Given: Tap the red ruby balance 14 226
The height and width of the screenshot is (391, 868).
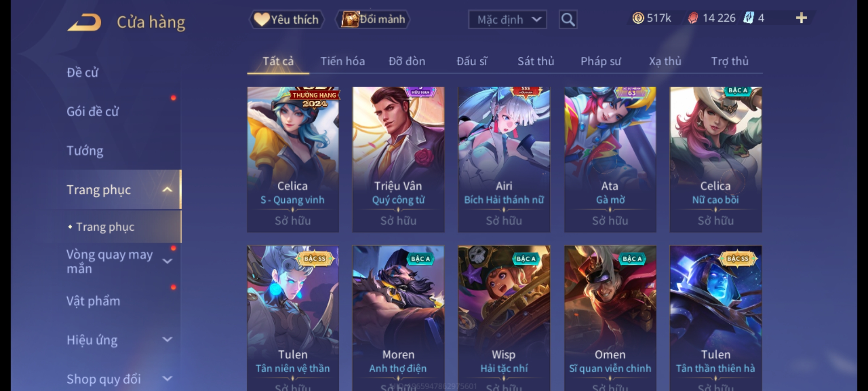Looking at the screenshot, I should [711, 18].
